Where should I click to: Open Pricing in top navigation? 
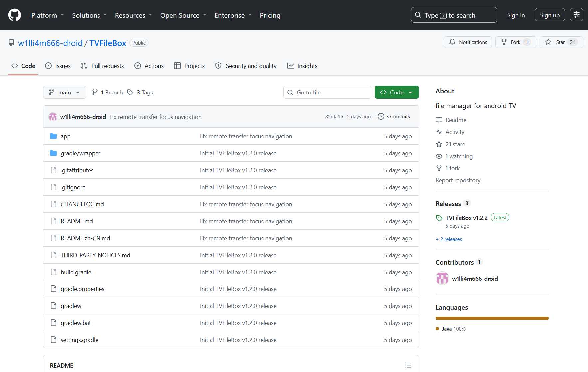270,15
